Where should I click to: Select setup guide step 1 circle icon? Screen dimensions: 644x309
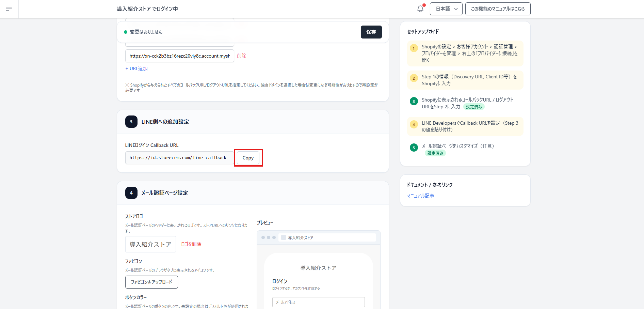(414, 48)
